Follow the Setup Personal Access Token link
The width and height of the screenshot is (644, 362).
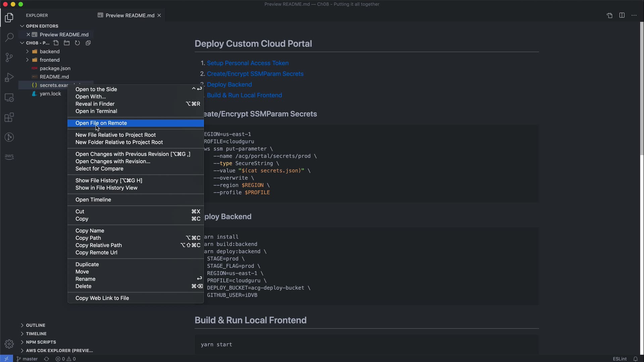pyautogui.click(x=248, y=63)
